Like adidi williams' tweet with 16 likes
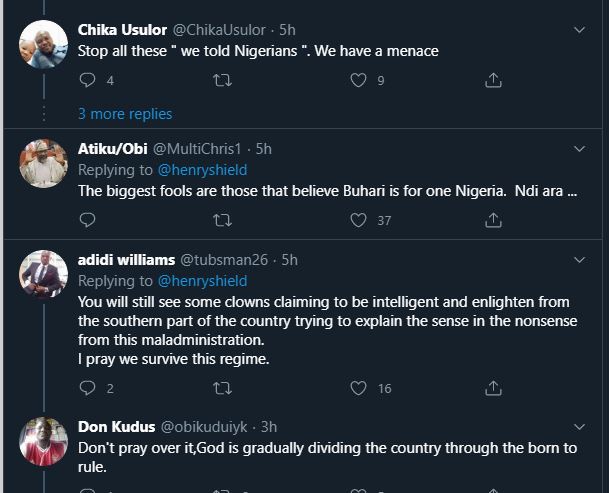 358,388
